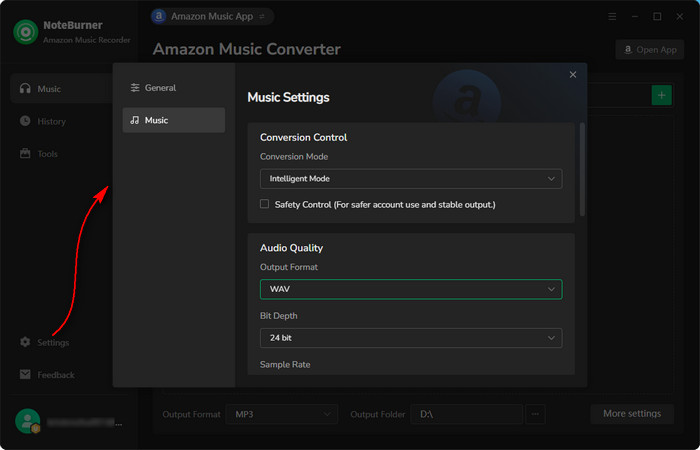The image size is (700, 450).
Task: Click the NoteBurner logo icon
Action: pos(25,32)
